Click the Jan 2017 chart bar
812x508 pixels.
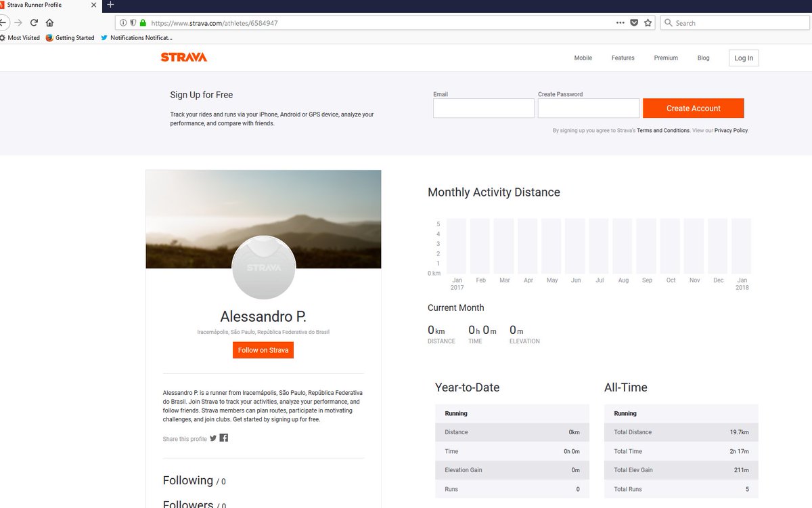(x=457, y=245)
